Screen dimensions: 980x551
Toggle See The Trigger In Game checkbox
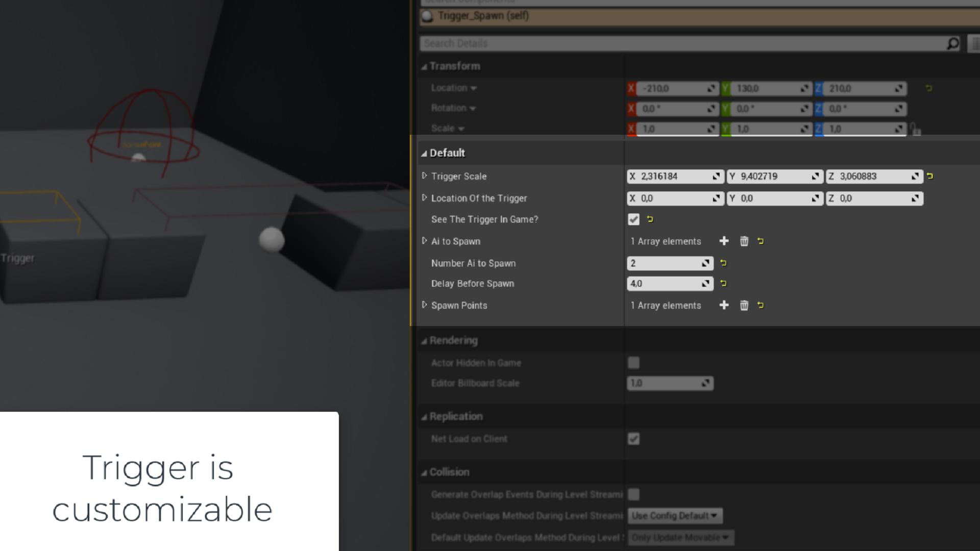tap(633, 219)
